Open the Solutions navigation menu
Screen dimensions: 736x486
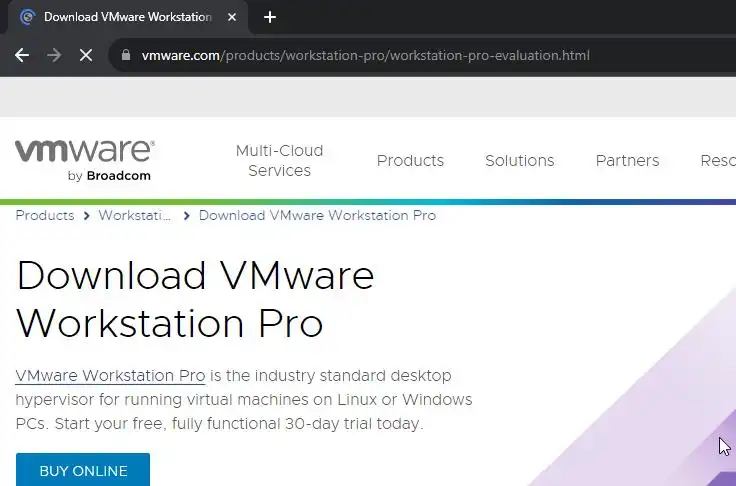tap(520, 161)
